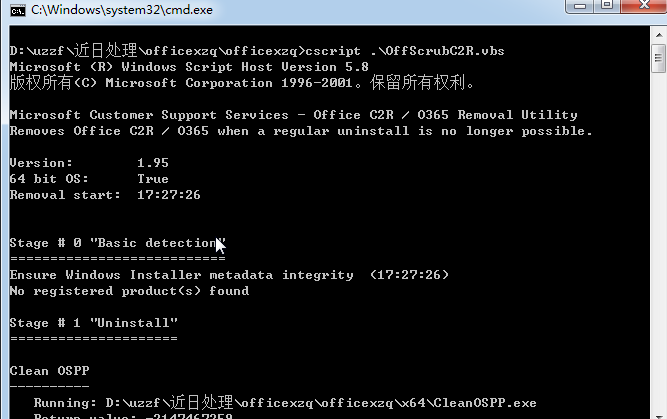Click the No registered product(s) found line
Viewport: 667px width, 419px height.
coord(129,291)
